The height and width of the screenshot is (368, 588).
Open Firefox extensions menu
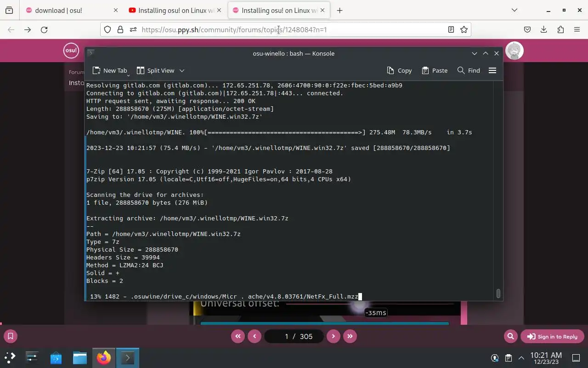click(x=560, y=29)
